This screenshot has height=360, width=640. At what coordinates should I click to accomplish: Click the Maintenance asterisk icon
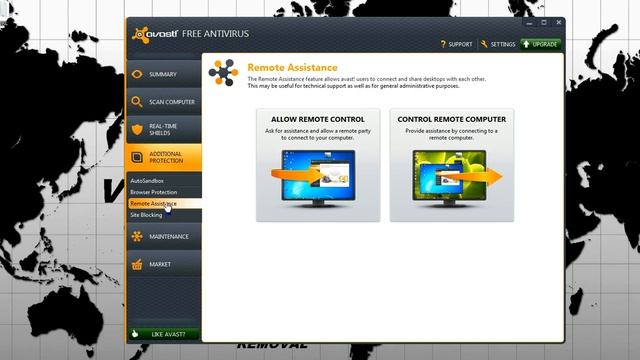(x=137, y=236)
